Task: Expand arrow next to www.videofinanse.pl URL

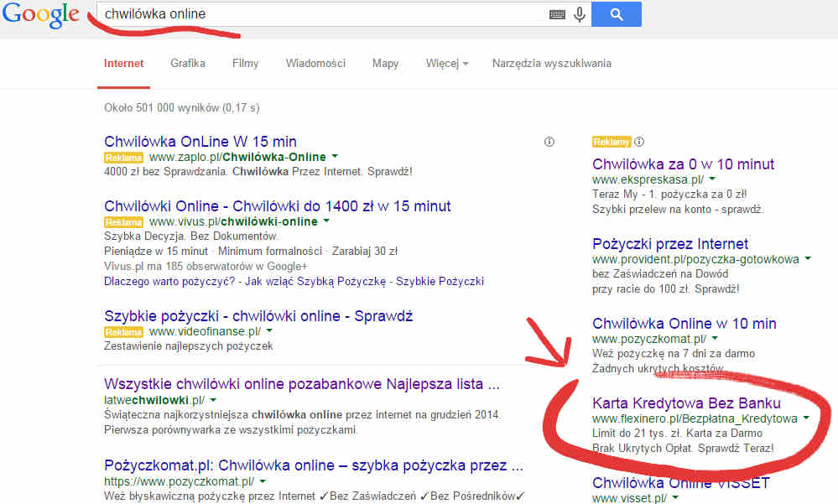Action: point(269,331)
